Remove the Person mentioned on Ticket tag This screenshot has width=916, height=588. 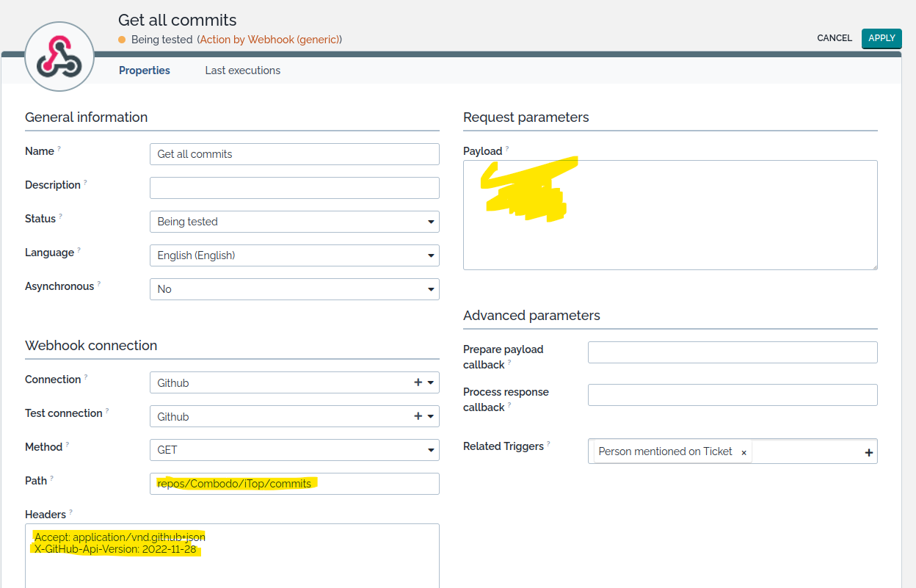pos(744,452)
